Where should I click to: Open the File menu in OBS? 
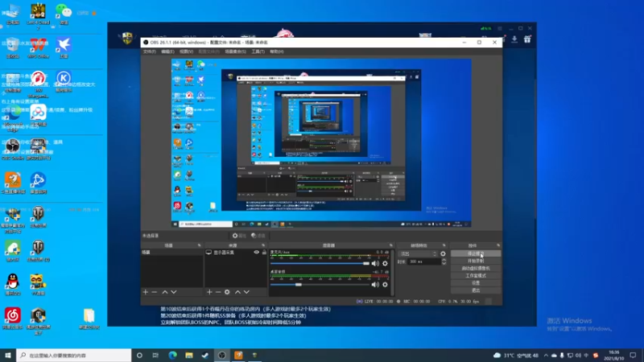[149, 51]
